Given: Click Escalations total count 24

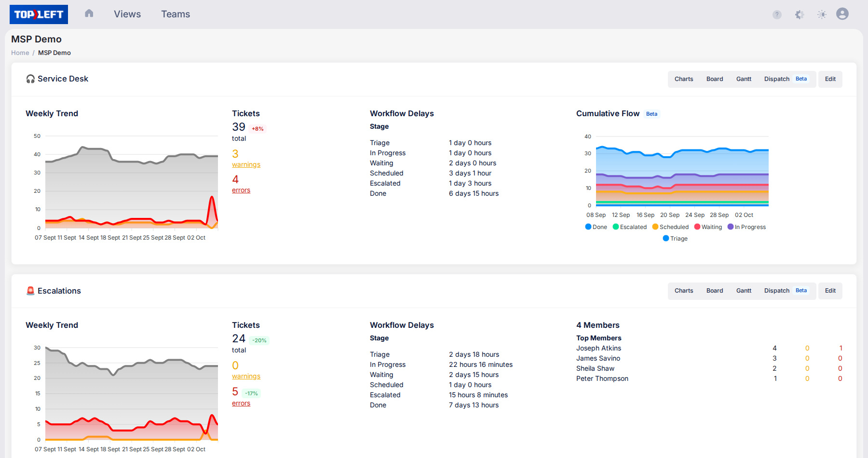Looking at the screenshot, I should click(239, 338).
